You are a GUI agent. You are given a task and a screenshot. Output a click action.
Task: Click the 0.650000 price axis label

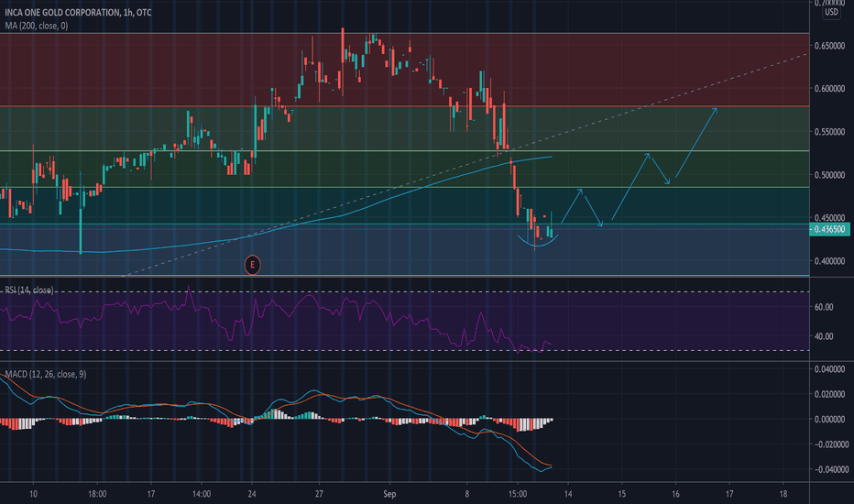[x=829, y=46]
